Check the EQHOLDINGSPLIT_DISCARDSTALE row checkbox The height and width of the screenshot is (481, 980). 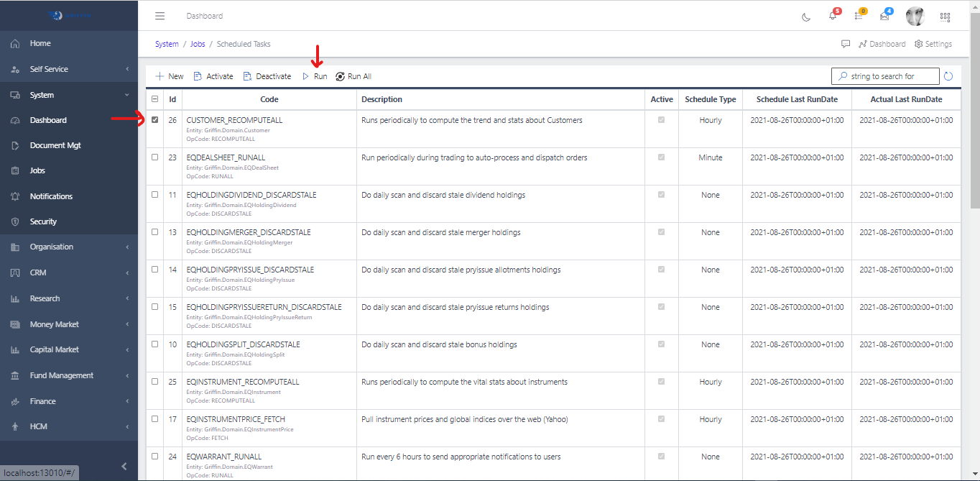[154, 344]
